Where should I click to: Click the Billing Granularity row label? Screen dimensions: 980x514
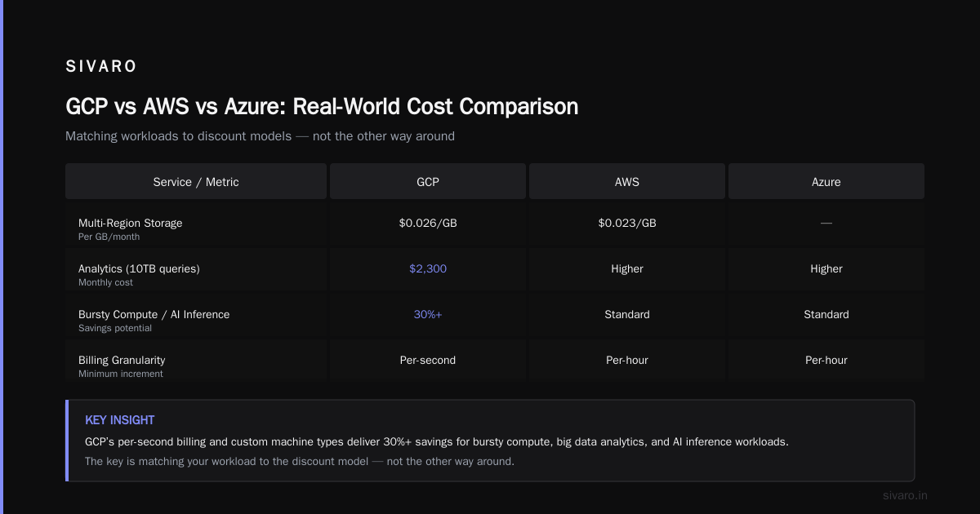pos(122,360)
